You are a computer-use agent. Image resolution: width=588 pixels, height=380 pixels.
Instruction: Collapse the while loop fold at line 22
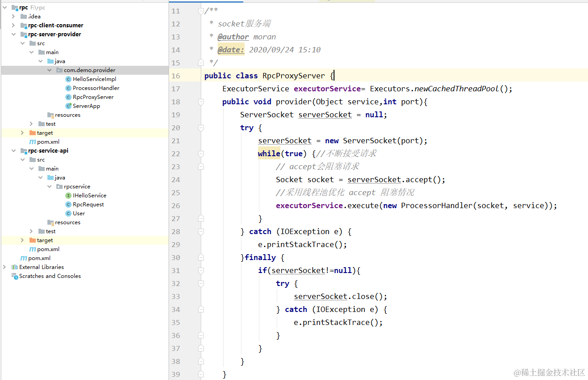[x=201, y=154]
